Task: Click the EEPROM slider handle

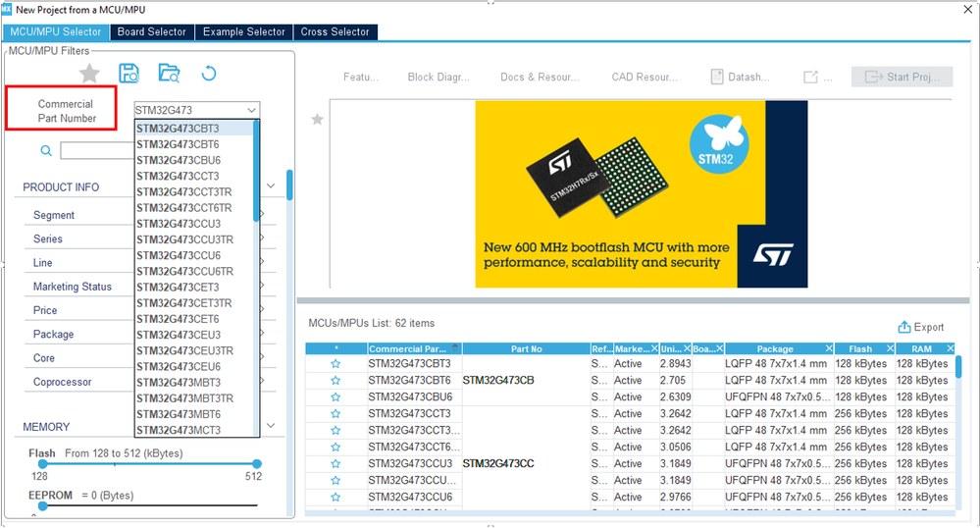Action: 42,505
